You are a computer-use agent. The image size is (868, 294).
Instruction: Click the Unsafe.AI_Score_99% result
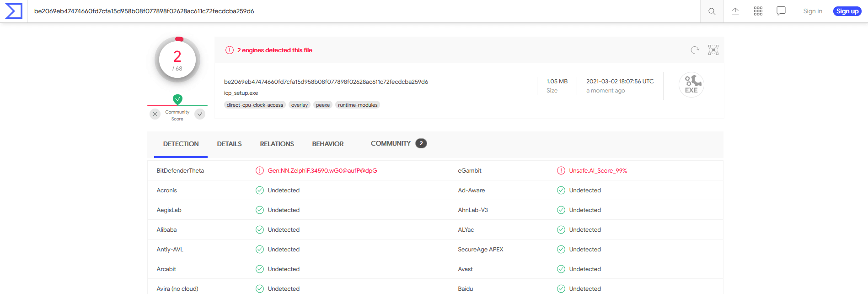(x=598, y=170)
